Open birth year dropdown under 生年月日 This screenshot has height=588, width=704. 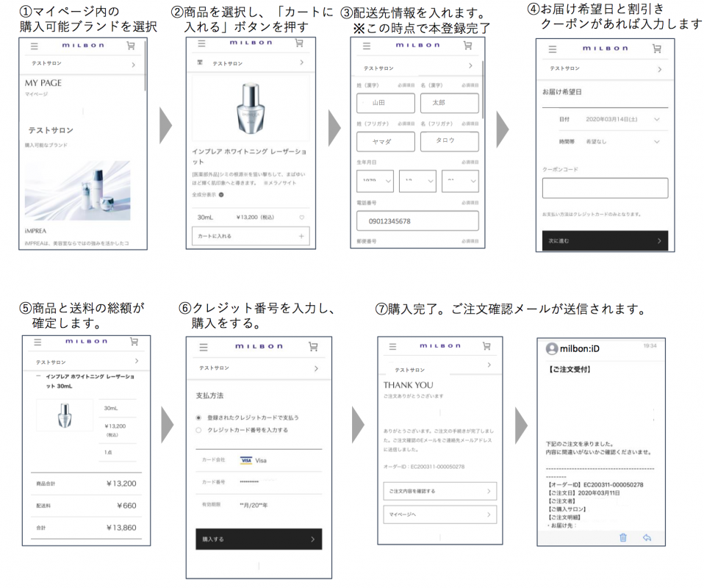(375, 181)
